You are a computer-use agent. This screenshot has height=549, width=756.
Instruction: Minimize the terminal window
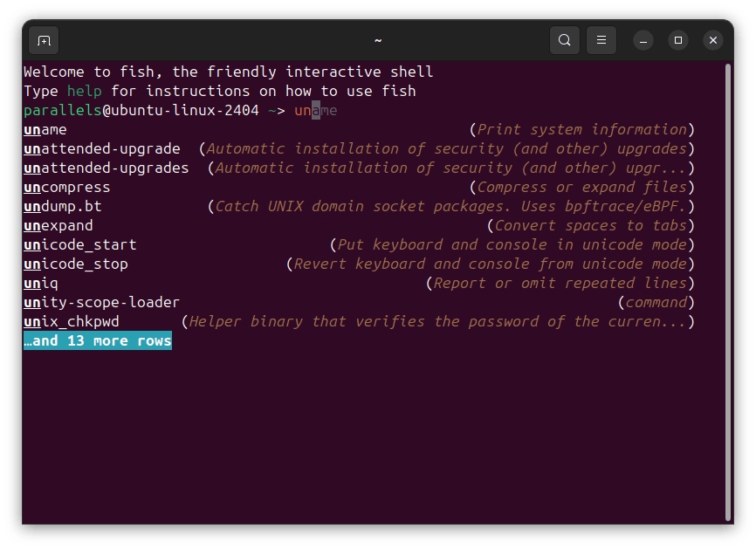(643, 40)
